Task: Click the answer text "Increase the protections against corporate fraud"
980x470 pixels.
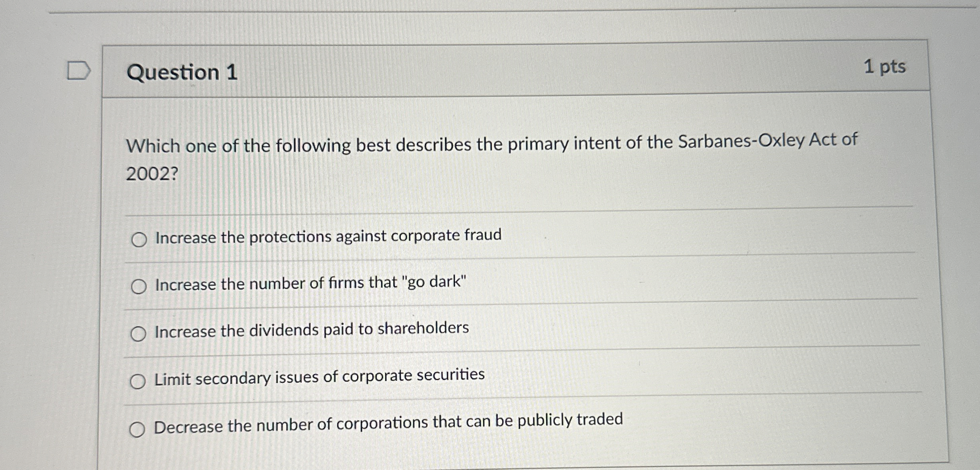Action: (x=328, y=236)
